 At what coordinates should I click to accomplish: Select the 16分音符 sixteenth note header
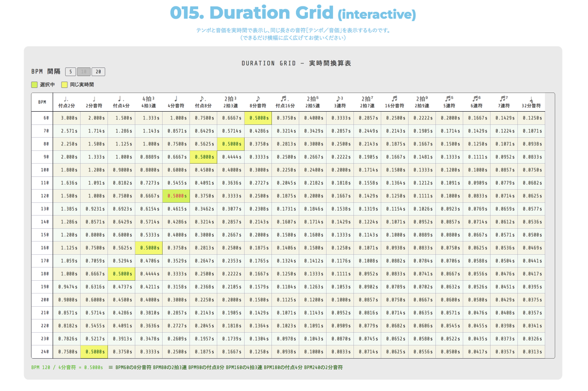(x=394, y=102)
